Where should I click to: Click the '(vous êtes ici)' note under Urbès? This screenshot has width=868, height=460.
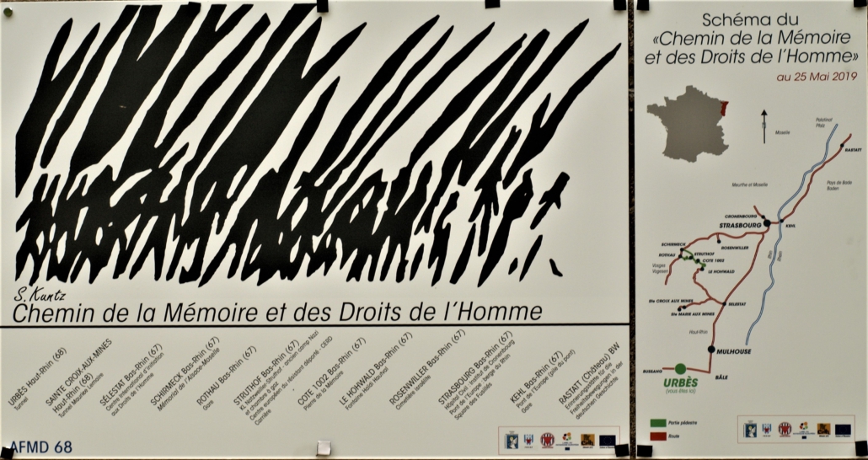pyautogui.click(x=680, y=392)
